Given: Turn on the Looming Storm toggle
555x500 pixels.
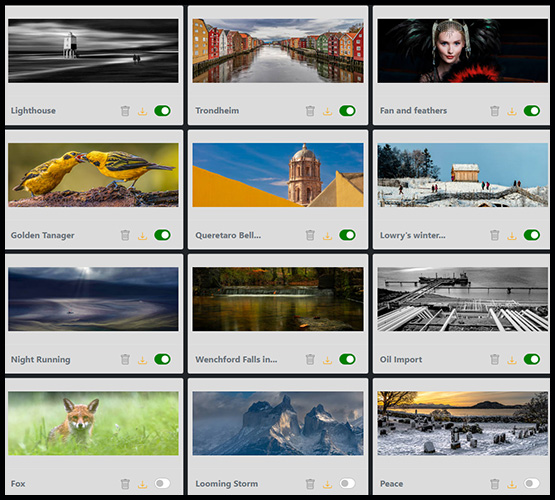Looking at the screenshot, I should [x=348, y=483].
